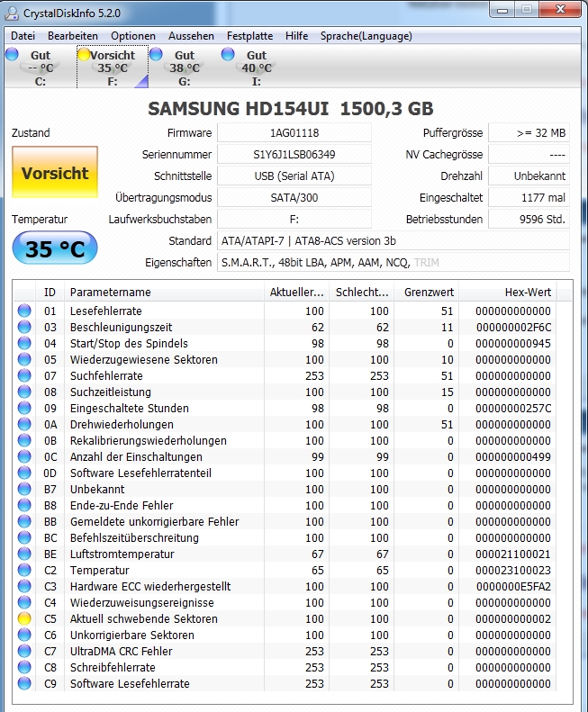Click hex value 000000000002 of pending sectors
This screenshot has height=712, width=588.
pyautogui.click(x=513, y=619)
